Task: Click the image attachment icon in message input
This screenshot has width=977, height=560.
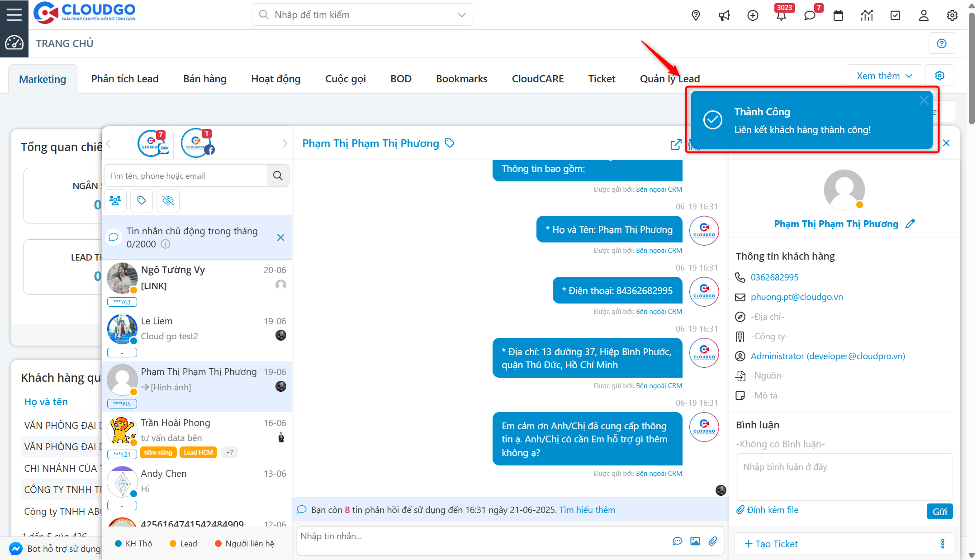Action: (695, 541)
